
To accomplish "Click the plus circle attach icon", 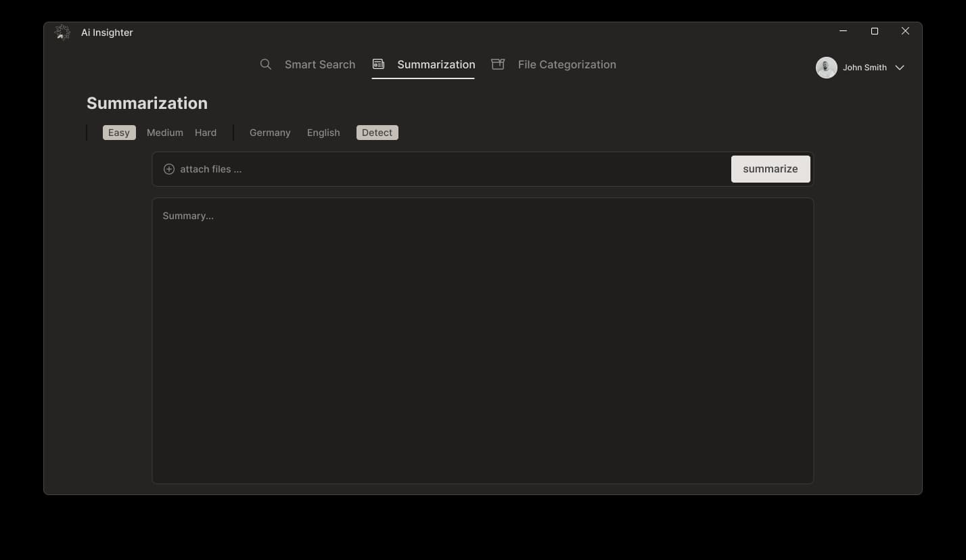I will (x=169, y=169).
